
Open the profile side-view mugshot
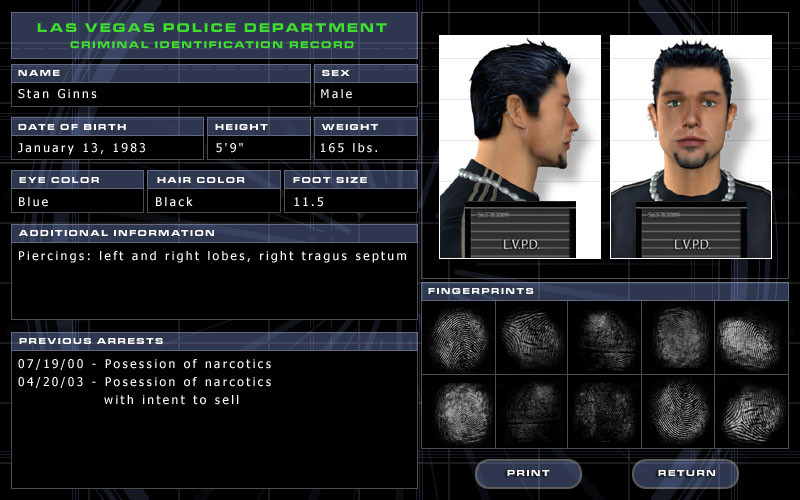point(520,147)
